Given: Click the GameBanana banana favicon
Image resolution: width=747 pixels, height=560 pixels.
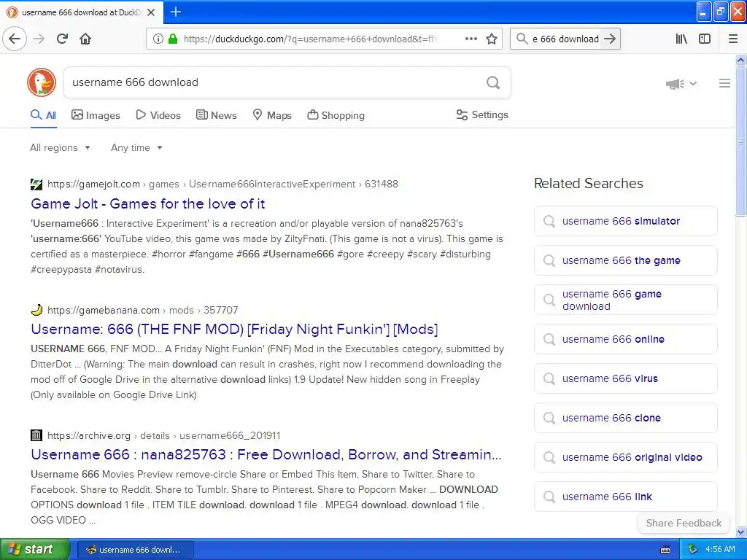Looking at the screenshot, I should [36, 310].
